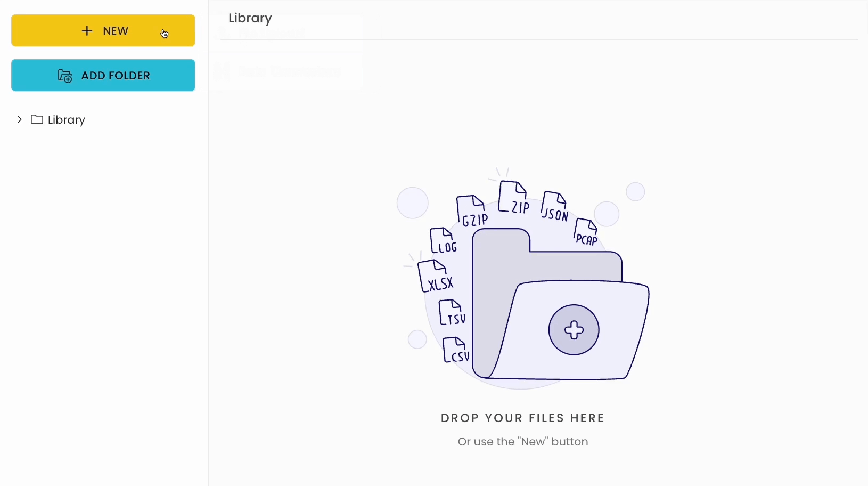Screen dimensions: 868x486
Task: Click the 'Or use the New button' hint
Action: pyautogui.click(x=523, y=442)
